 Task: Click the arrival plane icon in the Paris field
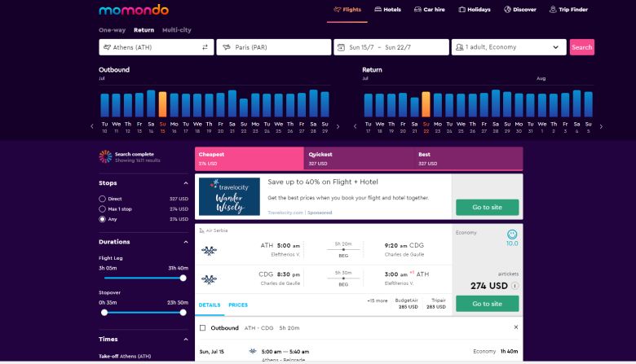(227, 47)
